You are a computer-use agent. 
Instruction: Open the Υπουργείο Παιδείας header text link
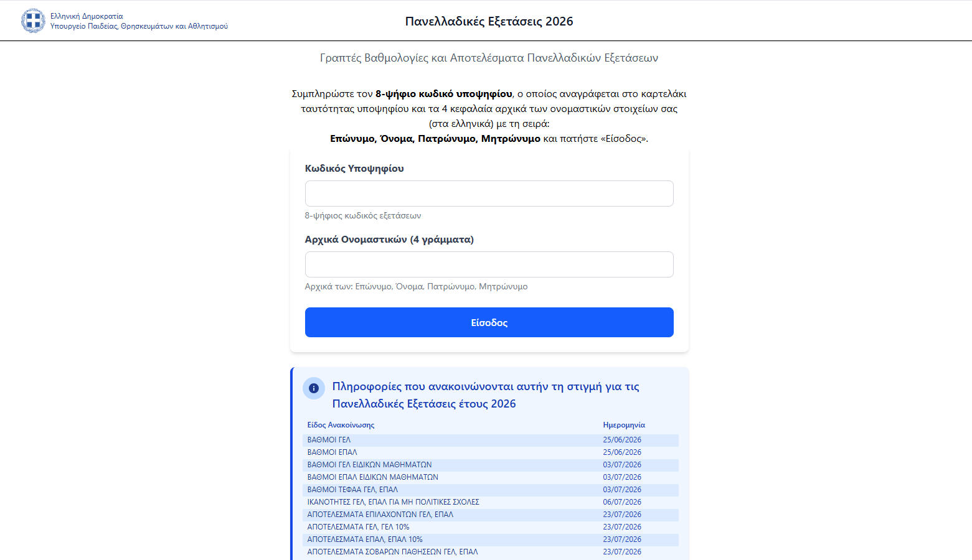point(139,26)
